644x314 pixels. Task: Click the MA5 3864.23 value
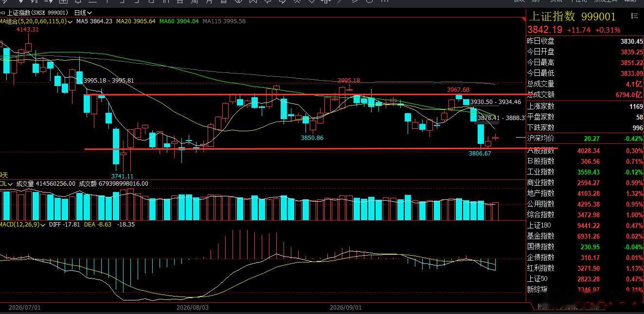pyautogui.click(x=94, y=21)
